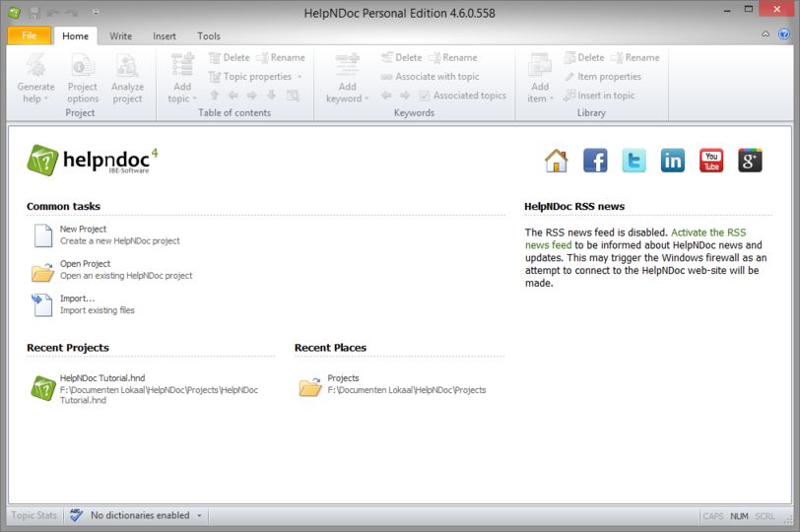
Task: Click Rename in Table of contents group
Action: (281, 58)
